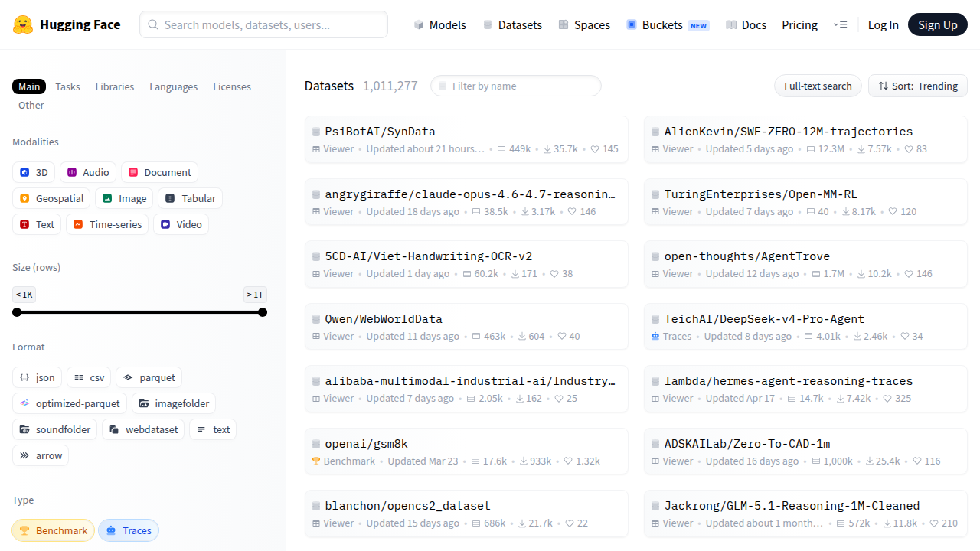Switch to the Other filter tab
Image resolution: width=980 pixels, height=551 pixels.
31,105
